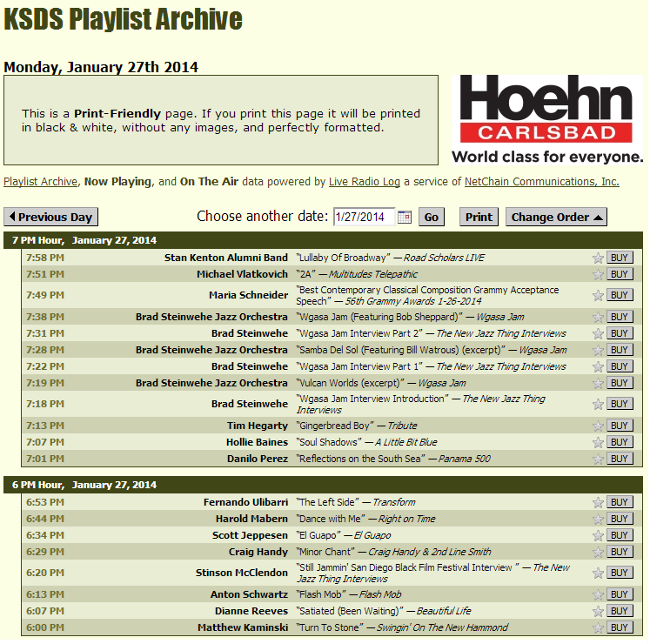Screen dimensions: 650x644
Task: Click artist name Stinson McClendon
Action: (x=243, y=574)
